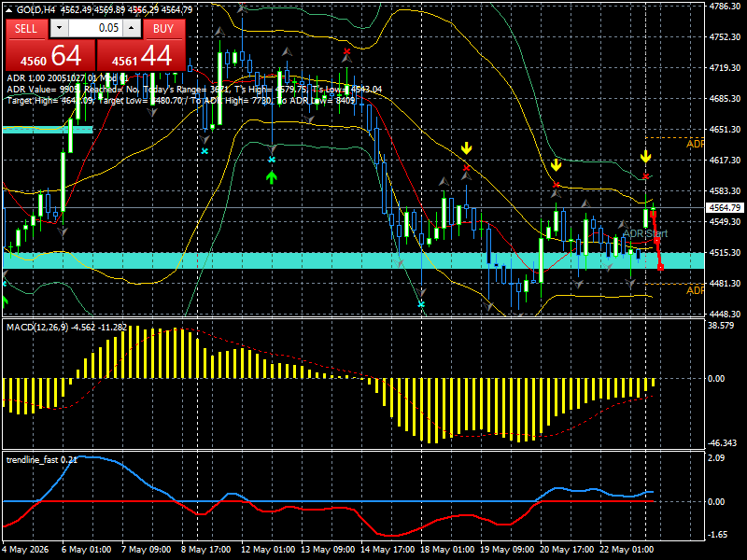Click the '4 May 2026' date label
Screen dimensions: 747x560
(x=26, y=549)
